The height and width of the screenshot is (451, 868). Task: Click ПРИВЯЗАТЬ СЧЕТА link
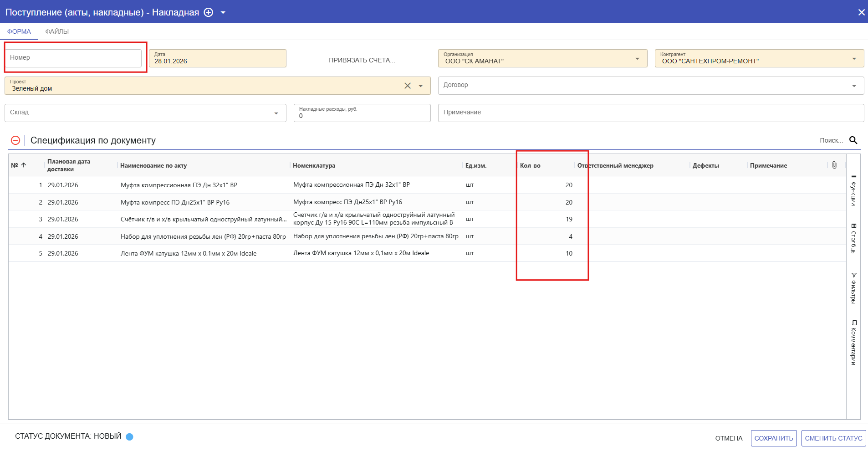tap(362, 60)
